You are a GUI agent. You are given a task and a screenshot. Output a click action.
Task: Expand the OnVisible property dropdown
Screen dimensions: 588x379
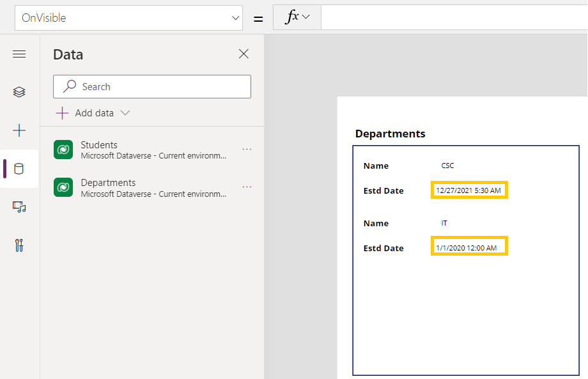(x=235, y=18)
